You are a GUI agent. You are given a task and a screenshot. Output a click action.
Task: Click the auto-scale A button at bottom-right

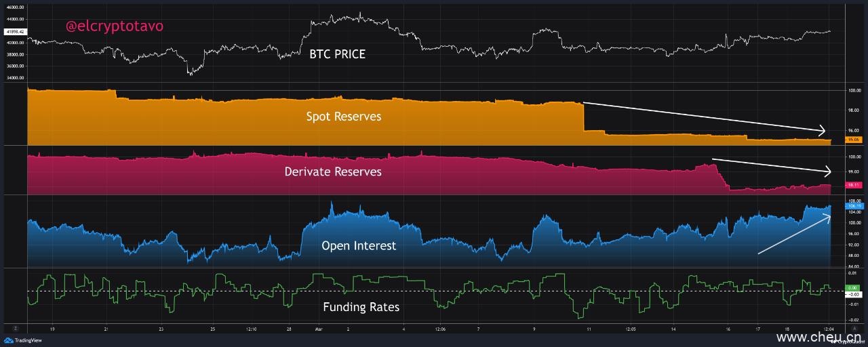pos(854,328)
